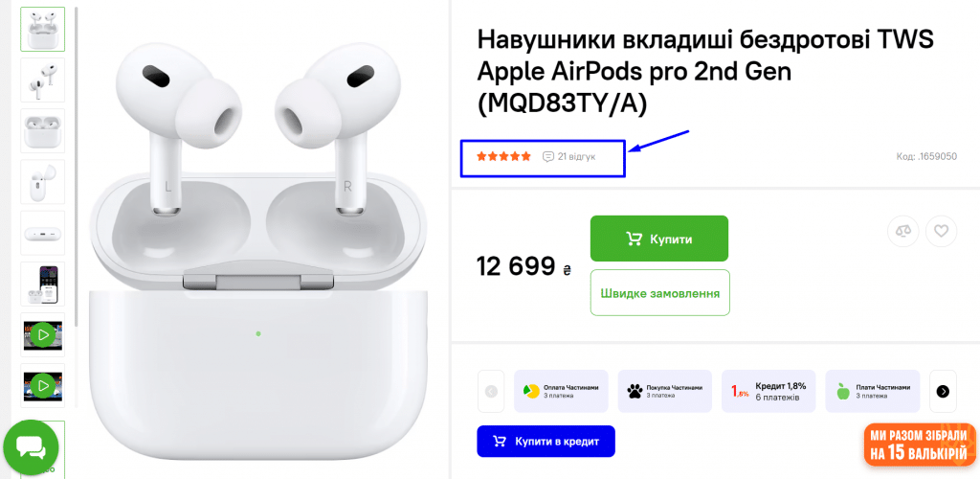Select Кредит 1,8% 6 платежів option
980x479 pixels.
(768, 392)
